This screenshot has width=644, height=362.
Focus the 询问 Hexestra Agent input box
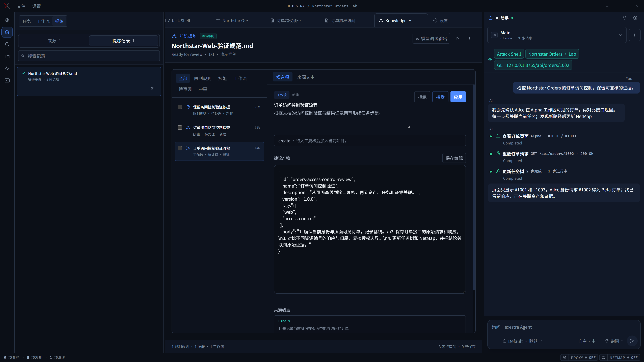coord(563,327)
